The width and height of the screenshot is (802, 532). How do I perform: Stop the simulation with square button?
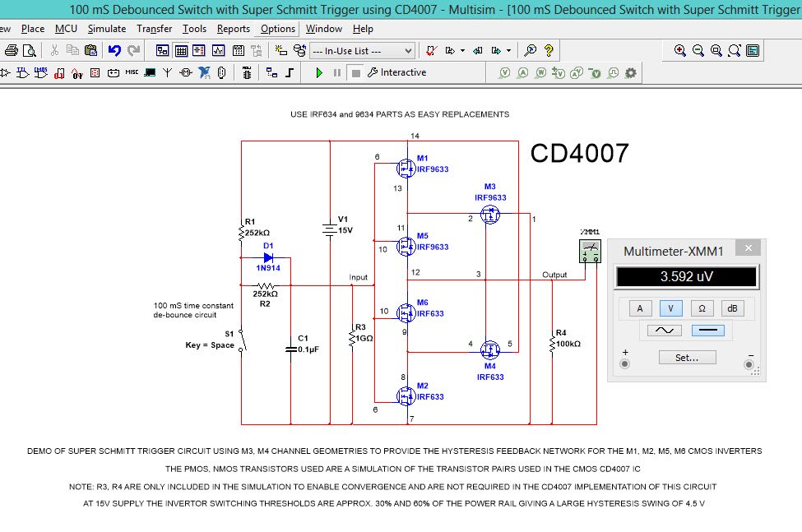click(x=356, y=73)
